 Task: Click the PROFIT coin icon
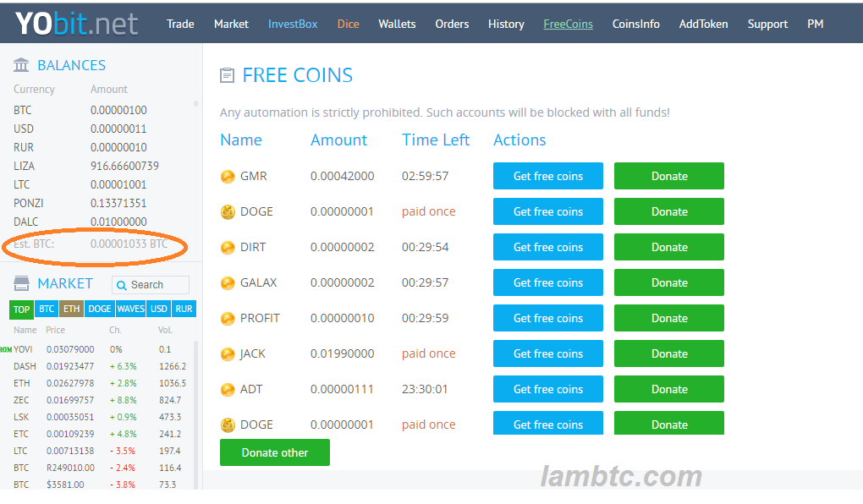click(228, 319)
